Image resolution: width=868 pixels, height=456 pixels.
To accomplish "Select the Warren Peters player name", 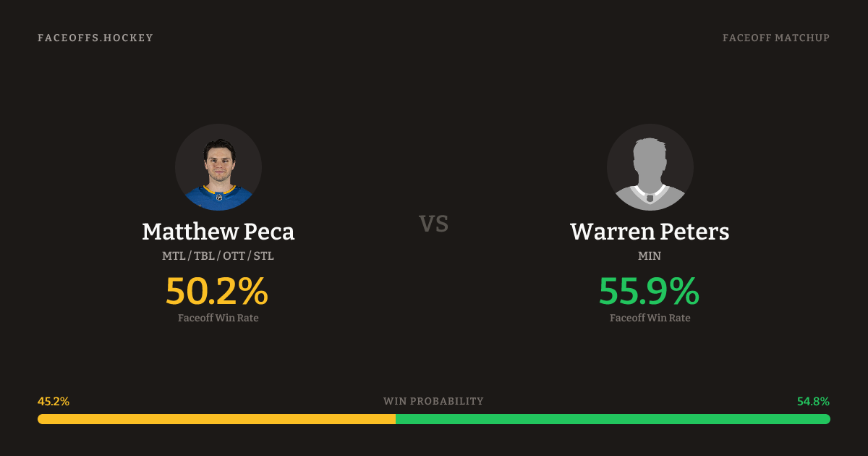I will click(x=650, y=232).
